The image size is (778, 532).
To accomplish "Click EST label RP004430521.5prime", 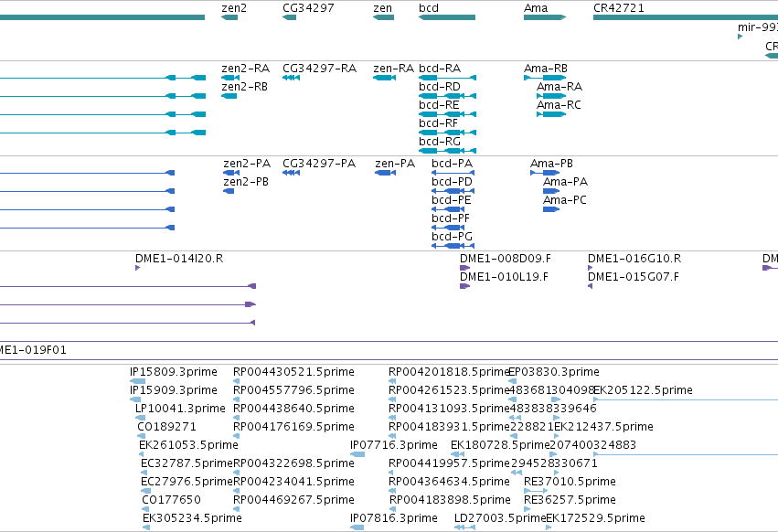I will coord(293,372).
